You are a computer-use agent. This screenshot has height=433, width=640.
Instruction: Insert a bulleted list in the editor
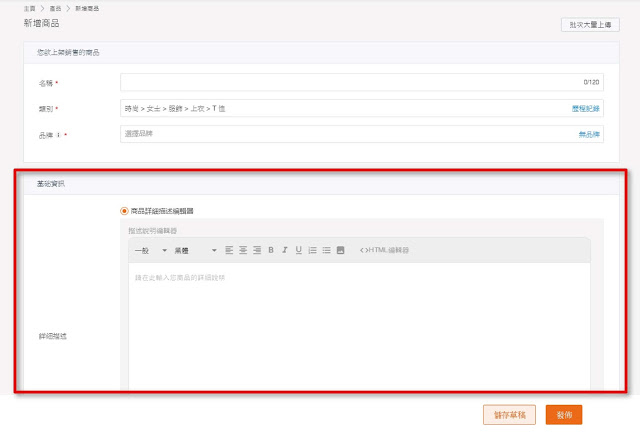pyautogui.click(x=327, y=250)
